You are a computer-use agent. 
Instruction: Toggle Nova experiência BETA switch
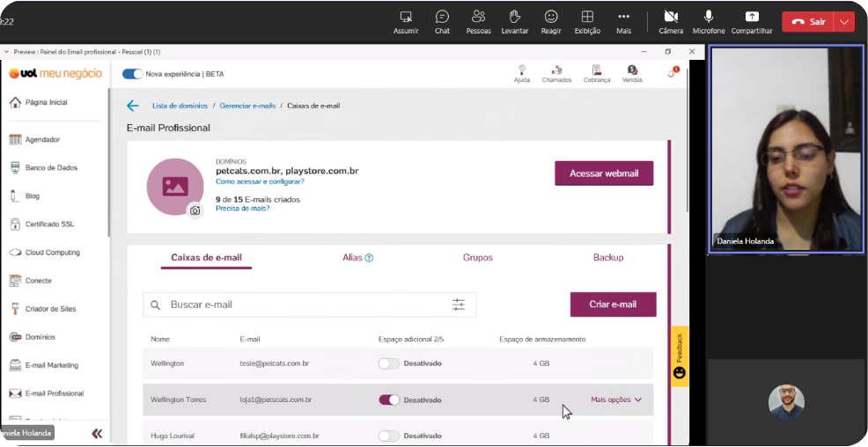[132, 74]
